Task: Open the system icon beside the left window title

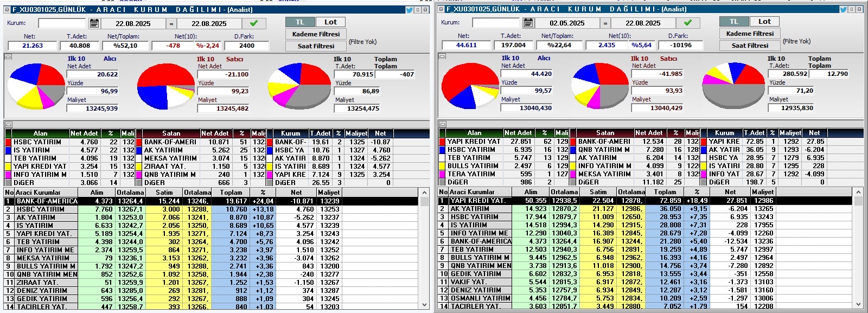Action: click(x=7, y=9)
